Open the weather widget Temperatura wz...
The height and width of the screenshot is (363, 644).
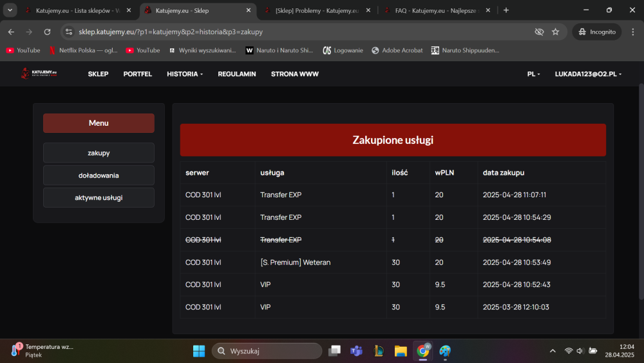coord(43,351)
